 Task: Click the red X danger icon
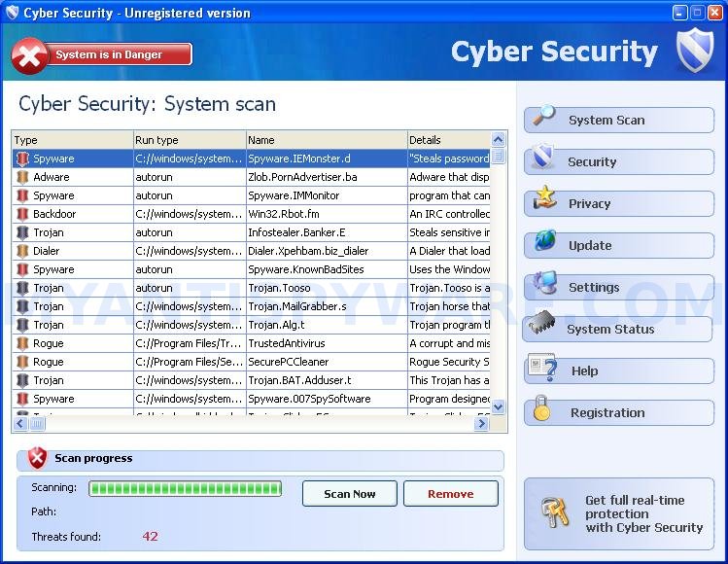(29, 55)
